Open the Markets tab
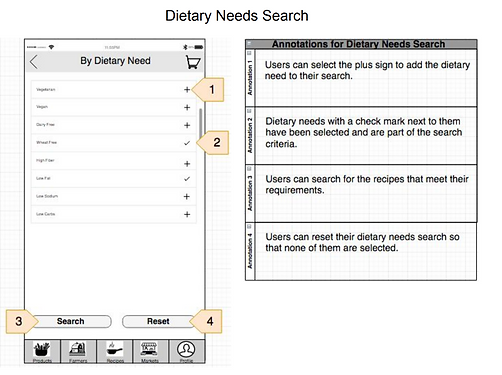The image size is (502, 375). pyautogui.click(x=150, y=351)
